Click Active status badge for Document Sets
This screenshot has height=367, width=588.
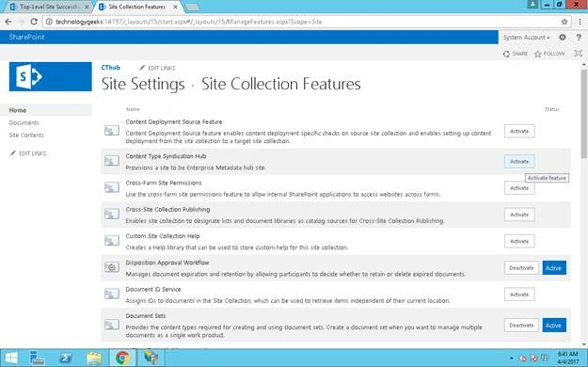pyautogui.click(x=554, y=325)
